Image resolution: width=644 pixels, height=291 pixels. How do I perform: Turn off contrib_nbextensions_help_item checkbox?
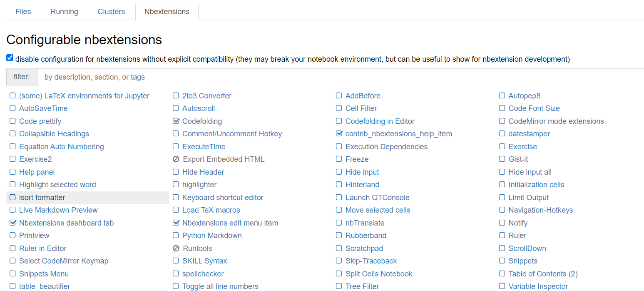[339, 134]
